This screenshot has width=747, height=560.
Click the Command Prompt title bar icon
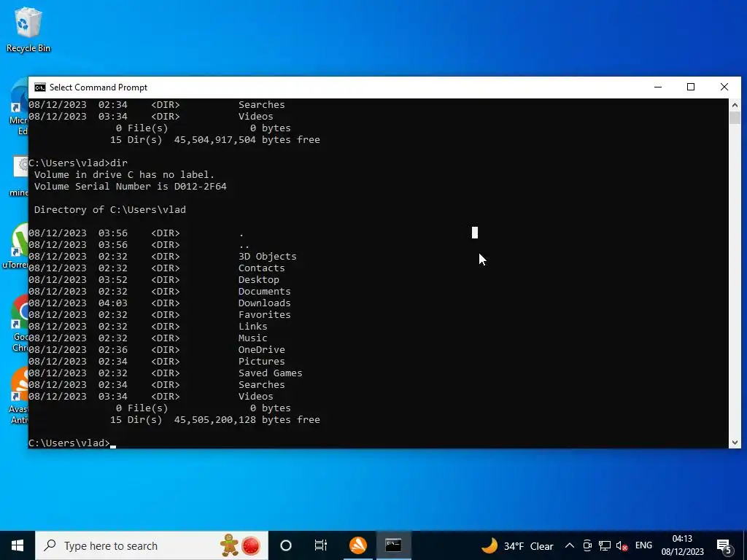coord(40,87)
